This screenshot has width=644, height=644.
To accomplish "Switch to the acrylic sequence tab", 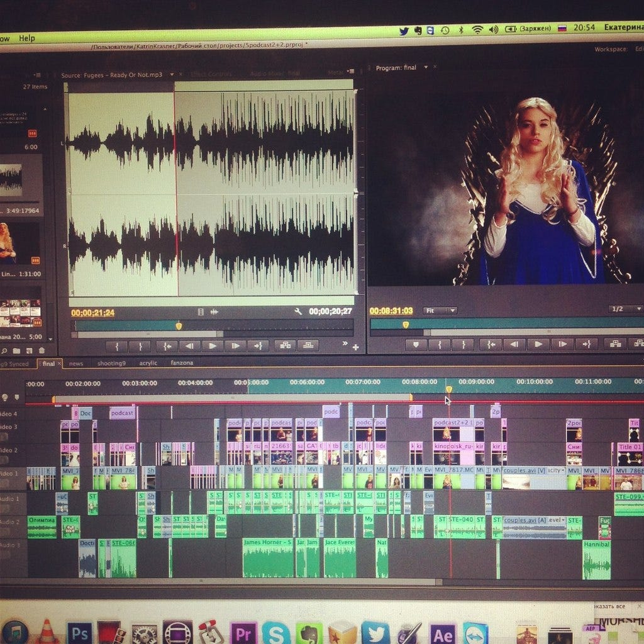I will pyautogui.click(x=148, y=363).
